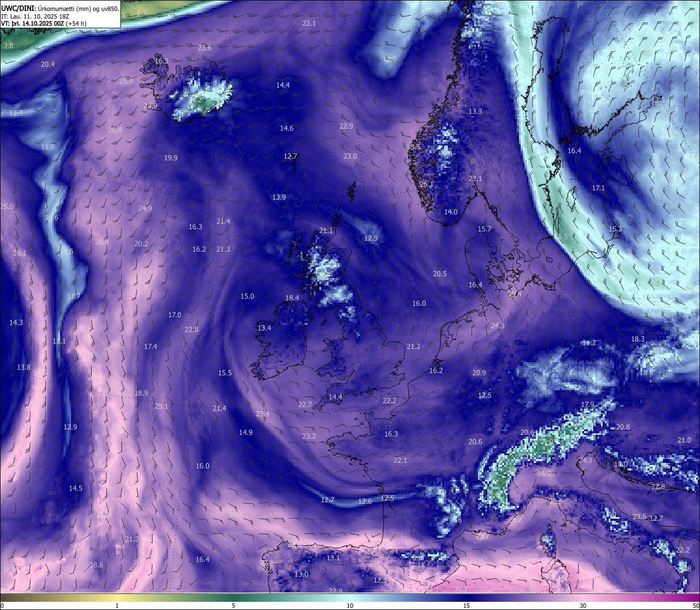Click the 3.8 value near the top-left edge
This screenshot has width=700, height=610.
(8, 46)
